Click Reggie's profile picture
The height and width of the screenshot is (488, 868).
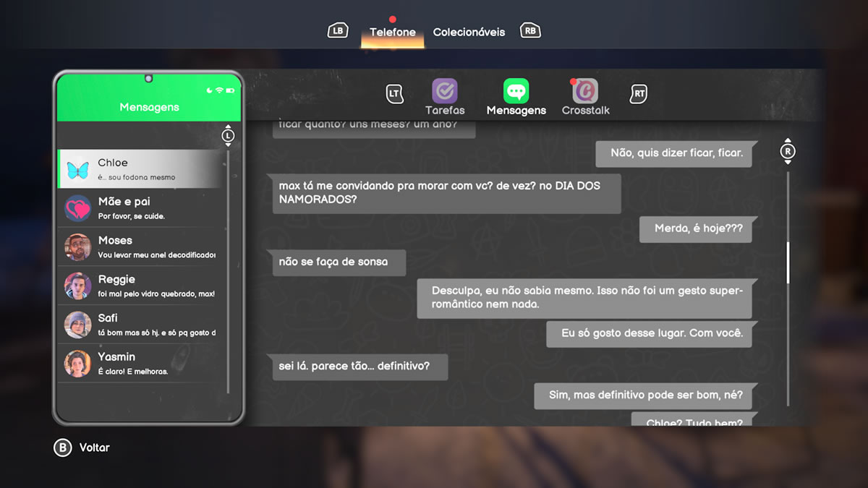point(77,286)
